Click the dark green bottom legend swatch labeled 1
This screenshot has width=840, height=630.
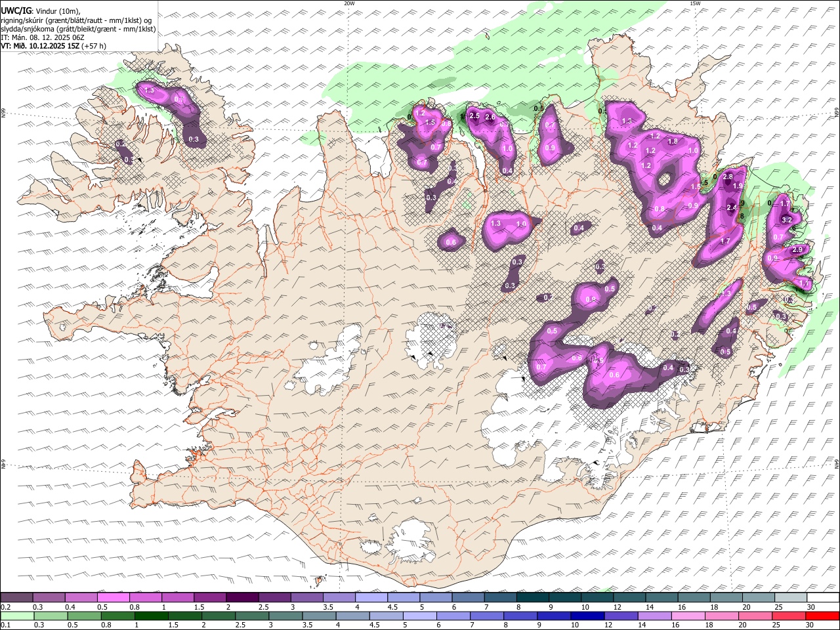[x=152, y=616]
